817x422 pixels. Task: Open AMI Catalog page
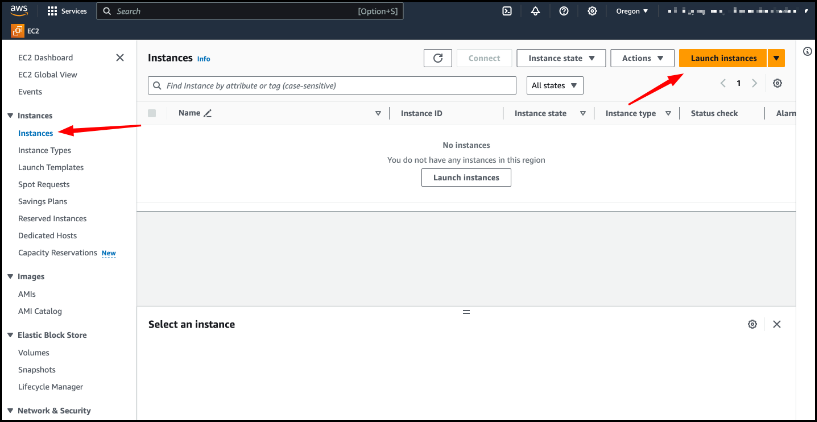(40, 311)
